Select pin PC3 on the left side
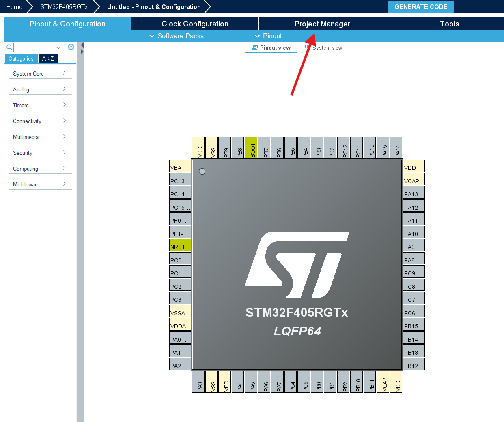The image size is (504, 422). [180, 298]
